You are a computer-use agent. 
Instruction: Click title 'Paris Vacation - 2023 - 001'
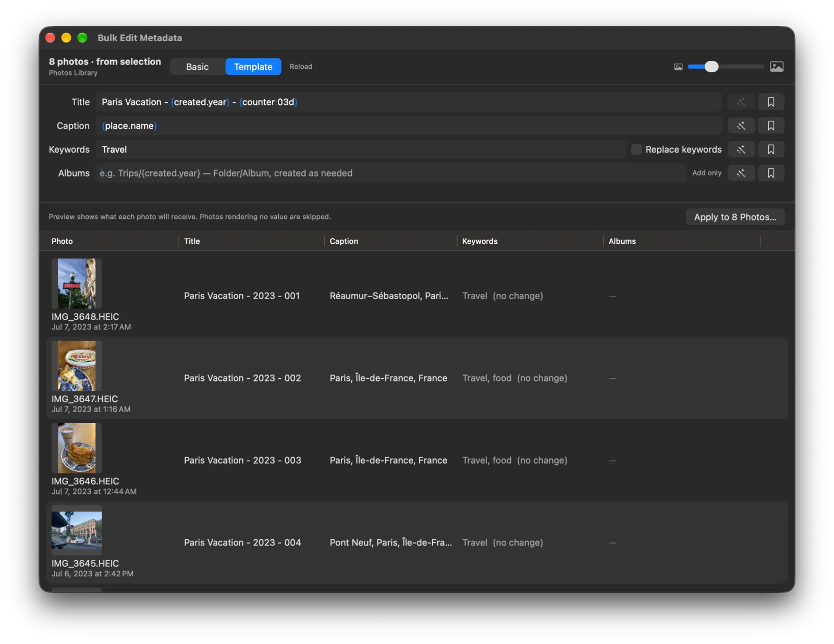click(x=242, y=296)
